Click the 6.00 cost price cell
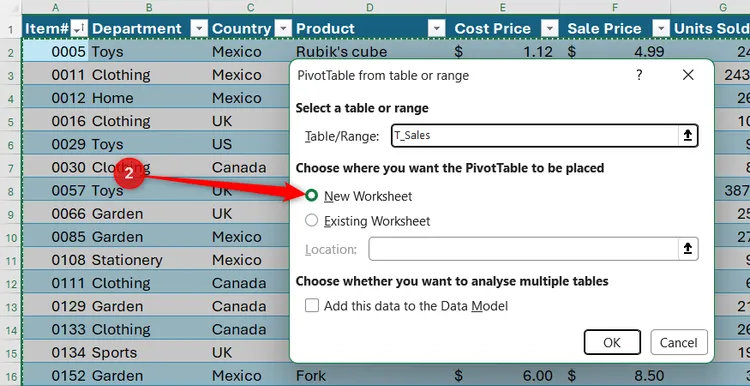750x386 pixels. coord(503,376)
